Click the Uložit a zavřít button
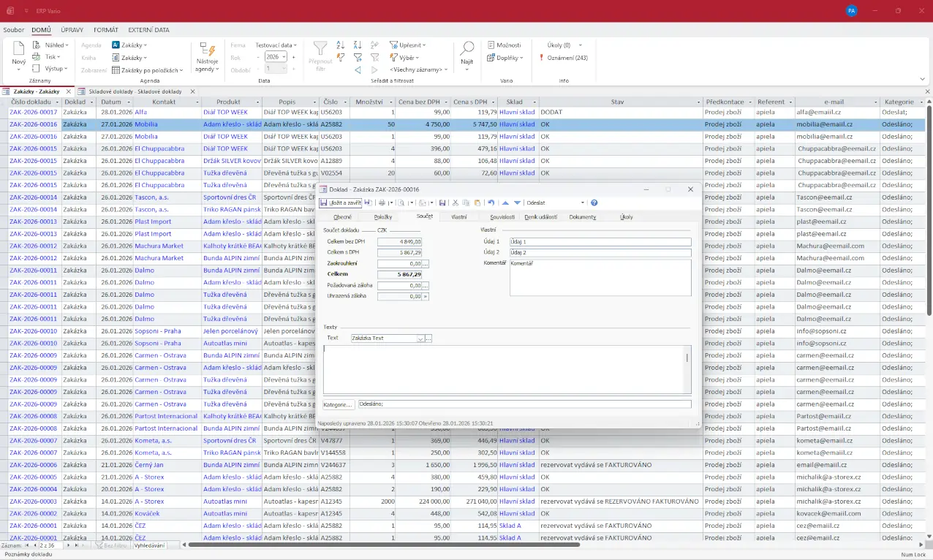This screenshot has width=933, height=560. tap(341, 203)
